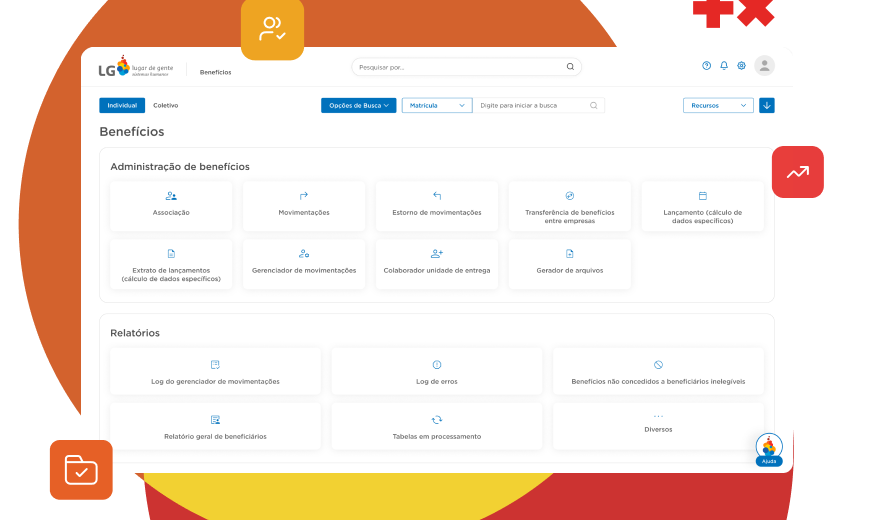Open the settings gear icon
Screen dimensions: 874x520
tap(741, 66)
